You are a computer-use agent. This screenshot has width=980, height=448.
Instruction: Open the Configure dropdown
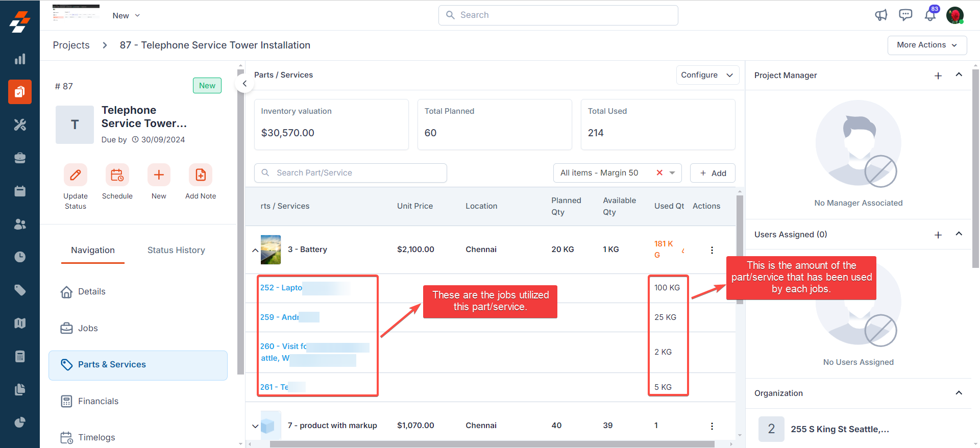(x=707, y=75)
